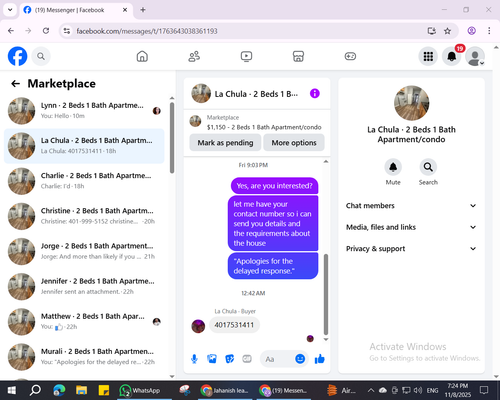Screen dimensions: 500x400
Task: Expand Chat members section
Action: [411, 206]
